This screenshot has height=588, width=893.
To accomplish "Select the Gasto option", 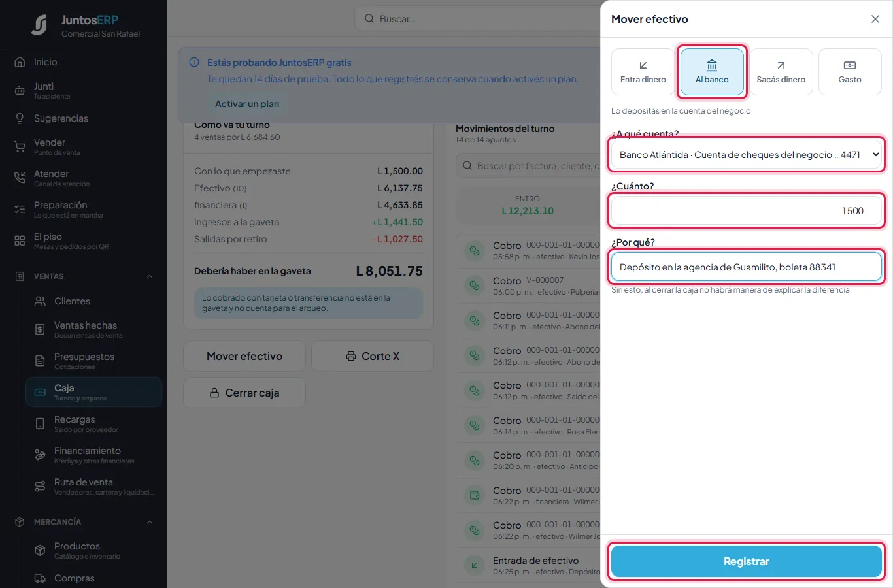I will (x=850, y=72).
